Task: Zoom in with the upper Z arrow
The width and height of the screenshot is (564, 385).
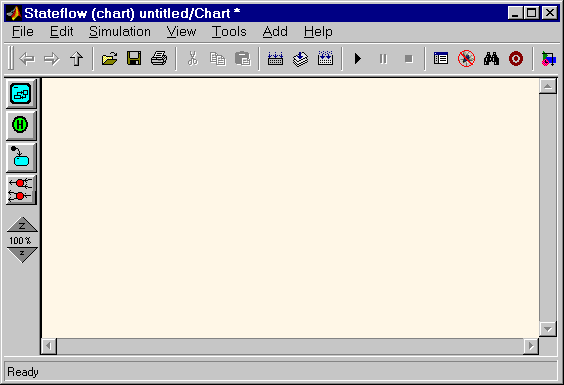Action: click(x=22, y=225)
